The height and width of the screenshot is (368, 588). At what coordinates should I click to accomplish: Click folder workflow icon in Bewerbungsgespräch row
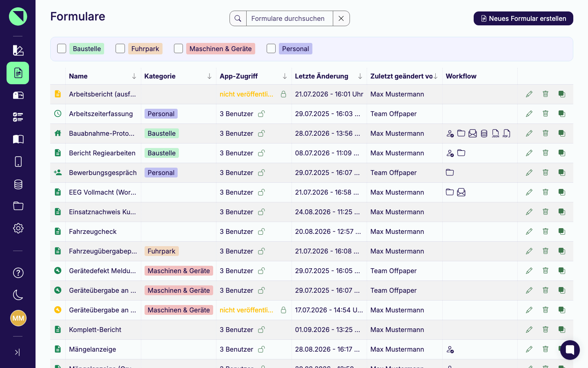[x=450, y=173]
